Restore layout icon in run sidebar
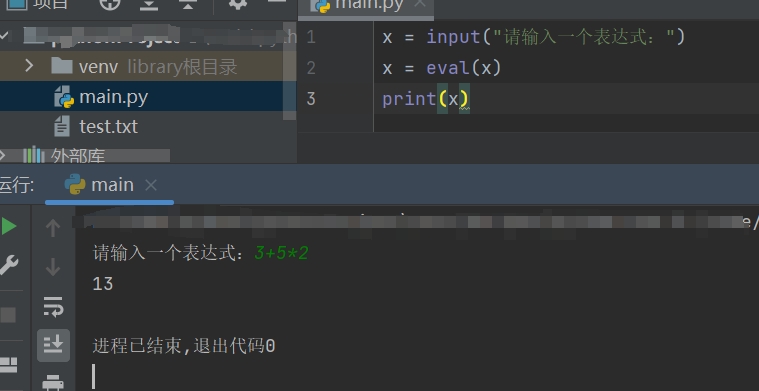The height and width of the screenshot is (391, 759). (8, 365)
